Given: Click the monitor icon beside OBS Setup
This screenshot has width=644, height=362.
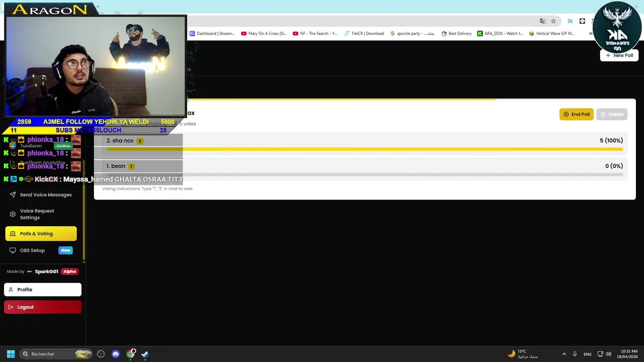Looking at the screenshot, I should 13,250.
